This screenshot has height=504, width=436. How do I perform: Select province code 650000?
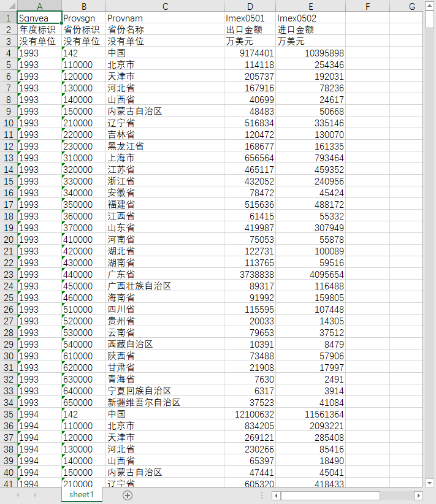[x=84, y=402]
